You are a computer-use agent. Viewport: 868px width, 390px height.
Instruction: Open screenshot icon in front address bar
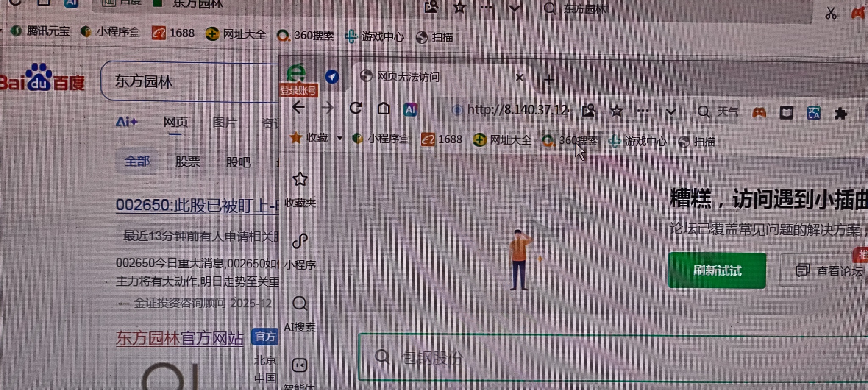pos(588,111)
